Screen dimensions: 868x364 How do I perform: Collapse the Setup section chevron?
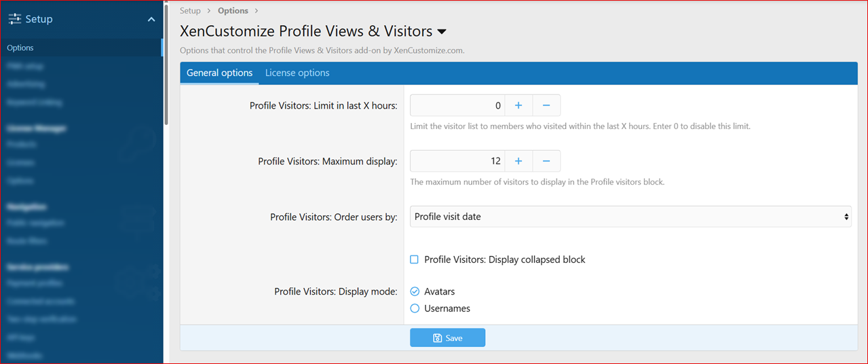(151, 20)
